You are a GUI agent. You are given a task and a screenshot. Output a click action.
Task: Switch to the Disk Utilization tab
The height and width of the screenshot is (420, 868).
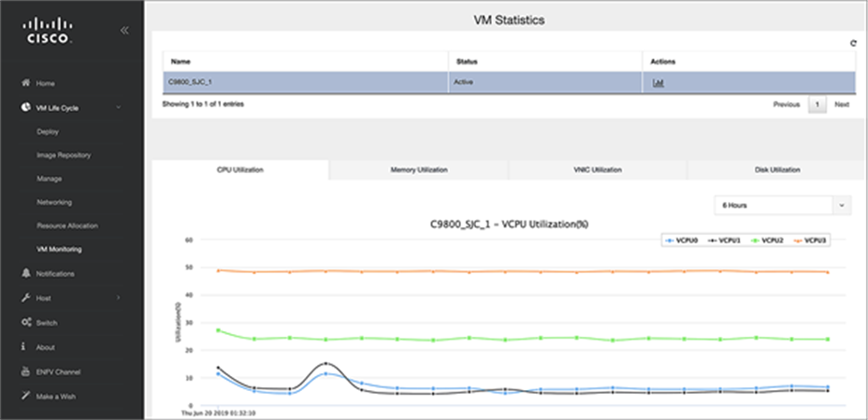tap(777, 170)
